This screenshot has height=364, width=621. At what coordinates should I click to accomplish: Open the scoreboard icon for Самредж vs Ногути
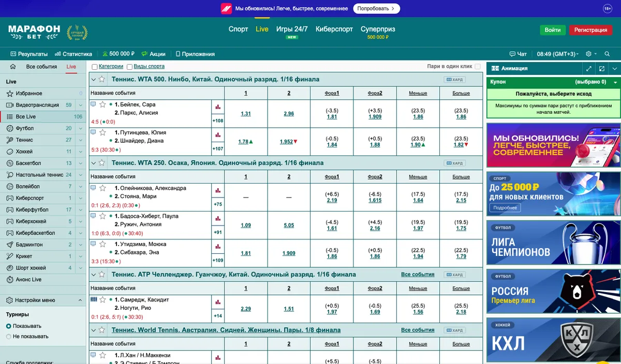pos(94,299)
